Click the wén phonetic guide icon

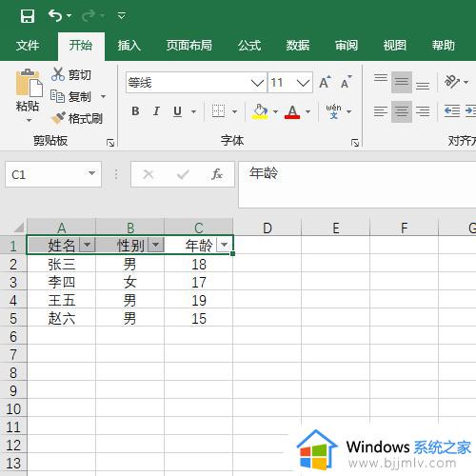click(x=333, y=111)
